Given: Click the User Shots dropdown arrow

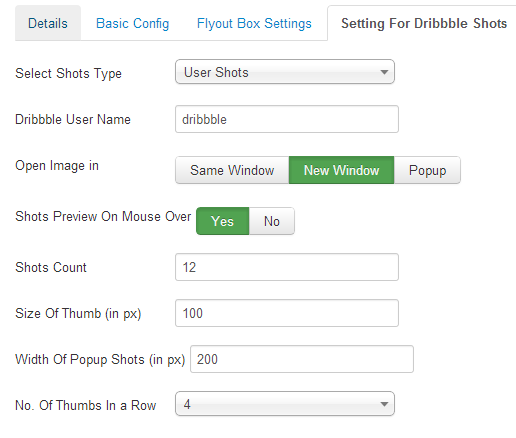Looking at the screenshot, I should [x=384, y=72].
